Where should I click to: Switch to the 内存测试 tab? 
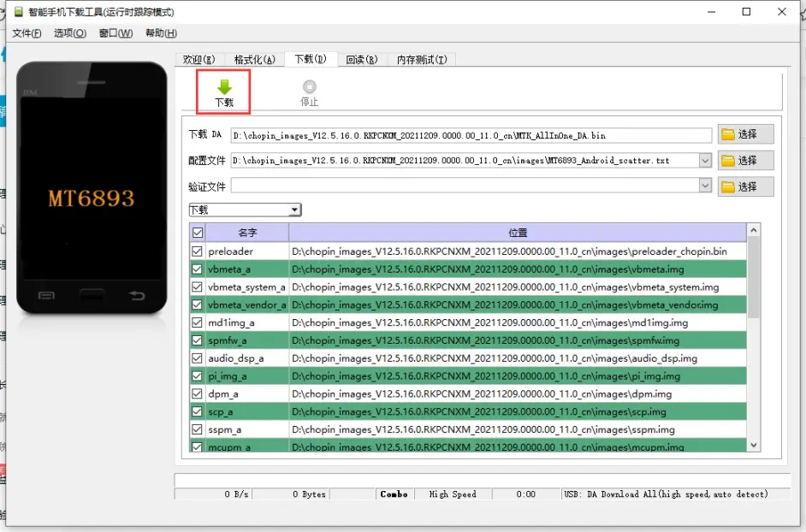click(x=422, y=59)
